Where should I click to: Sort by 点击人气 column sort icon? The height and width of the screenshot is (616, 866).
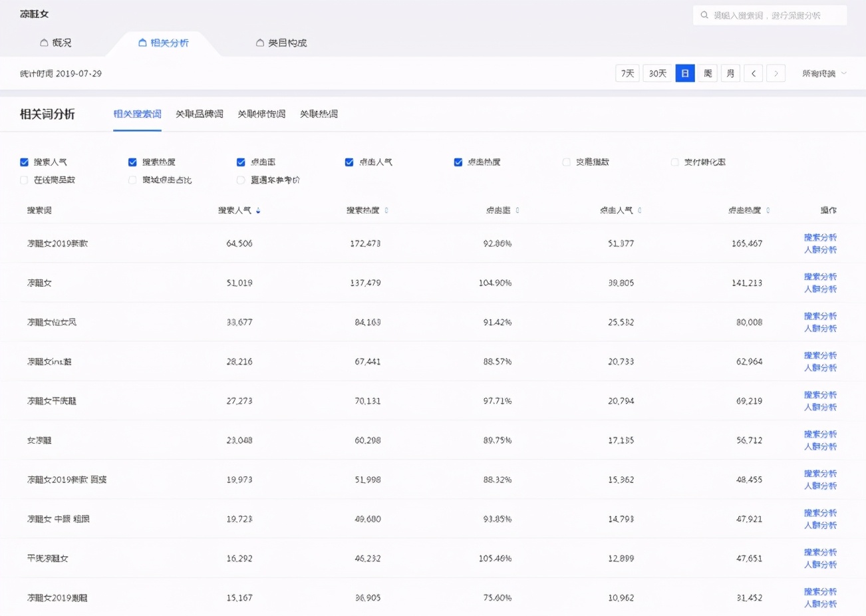click(x=640, y=210)
